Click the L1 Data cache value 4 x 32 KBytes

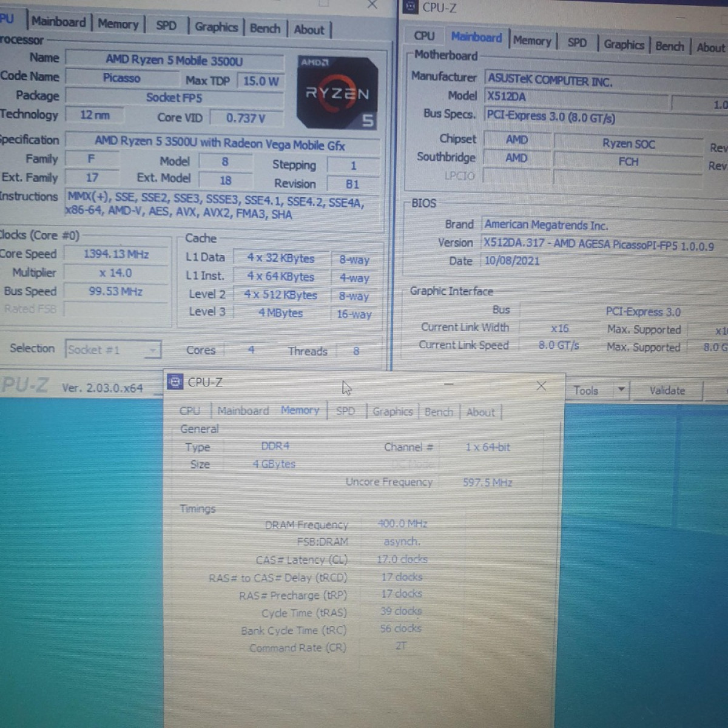pos(281,258)
